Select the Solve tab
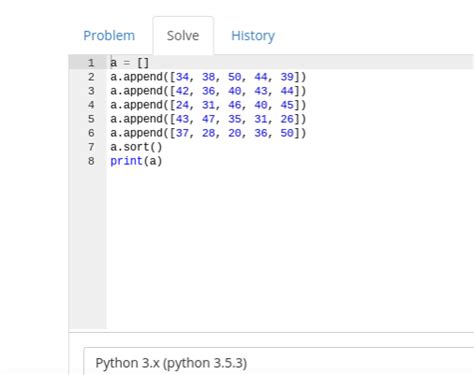Image resolution: width=474 pixels, height=375 pixels. pyautogui.click(x=183, y=36)
